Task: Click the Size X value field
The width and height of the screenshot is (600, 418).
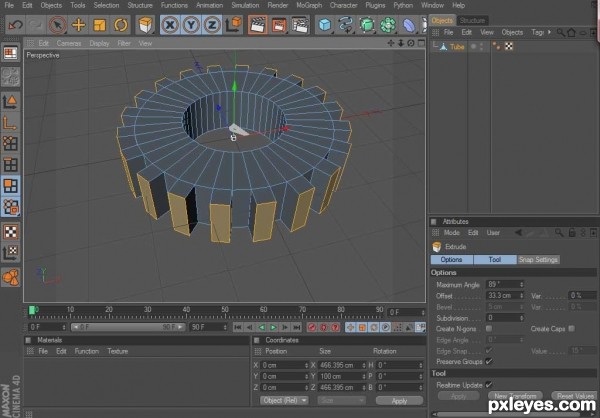Action: click(341, 365)
